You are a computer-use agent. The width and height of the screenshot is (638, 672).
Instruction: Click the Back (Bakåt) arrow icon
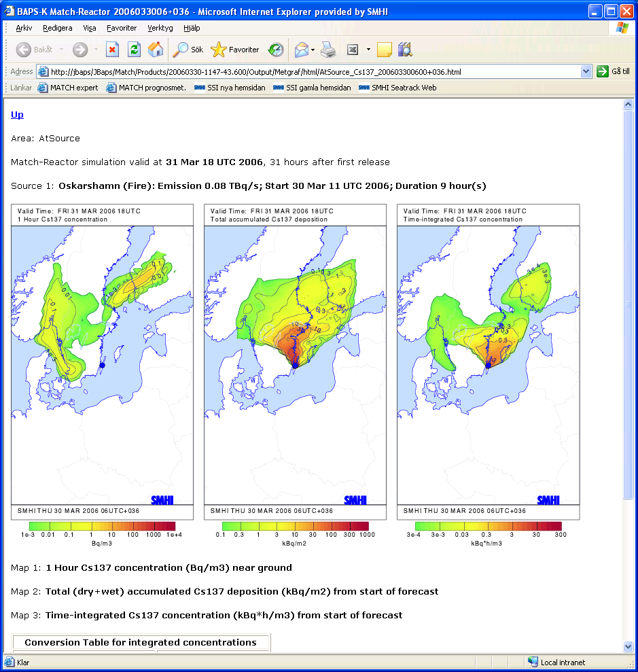point(24,50)
